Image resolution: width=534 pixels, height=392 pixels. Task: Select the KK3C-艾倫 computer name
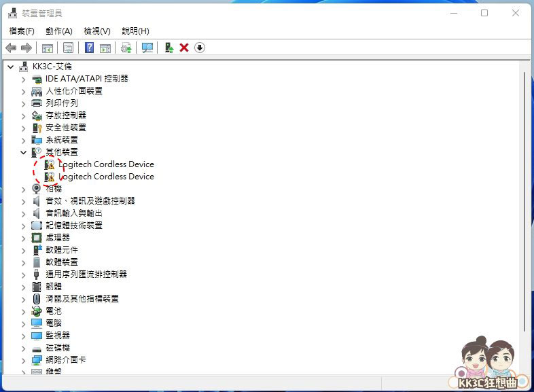coord(52,66)
